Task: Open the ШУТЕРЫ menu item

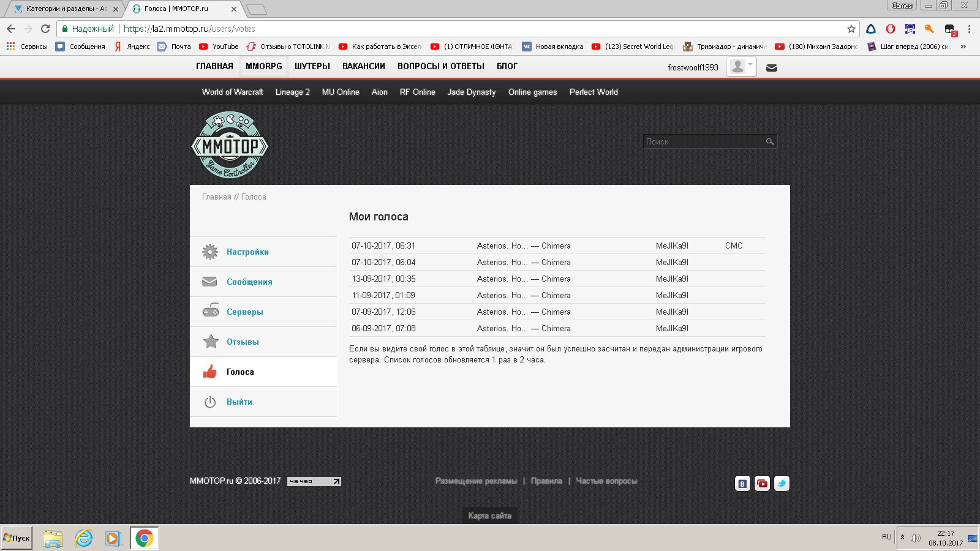Action: pos(312,66)
